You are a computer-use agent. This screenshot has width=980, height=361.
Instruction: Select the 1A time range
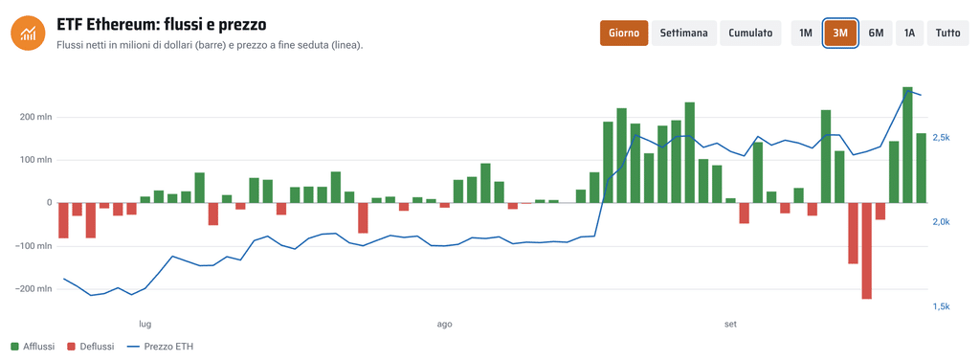[x=909, y=34]
